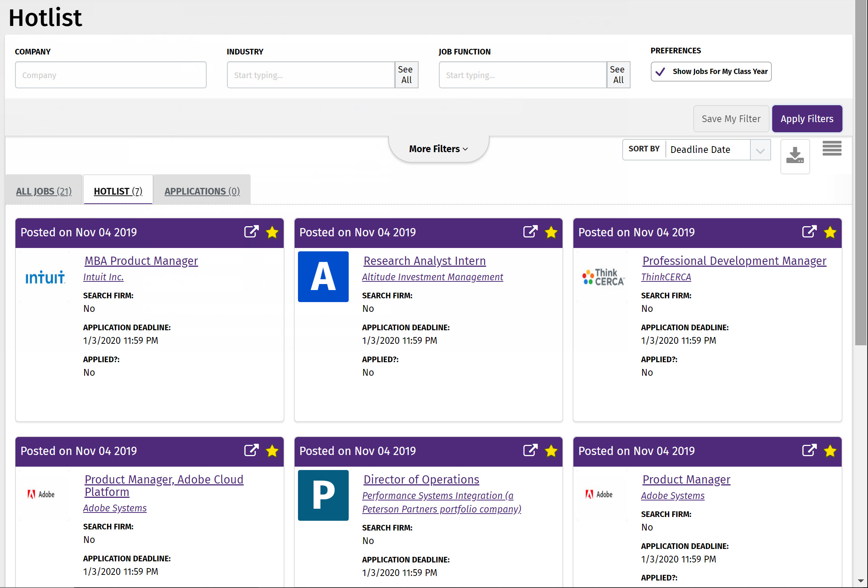Viewport: 868px width, 588px height.
Task: Toggle star on Professional Development Manager card
Action: (830, 232)
